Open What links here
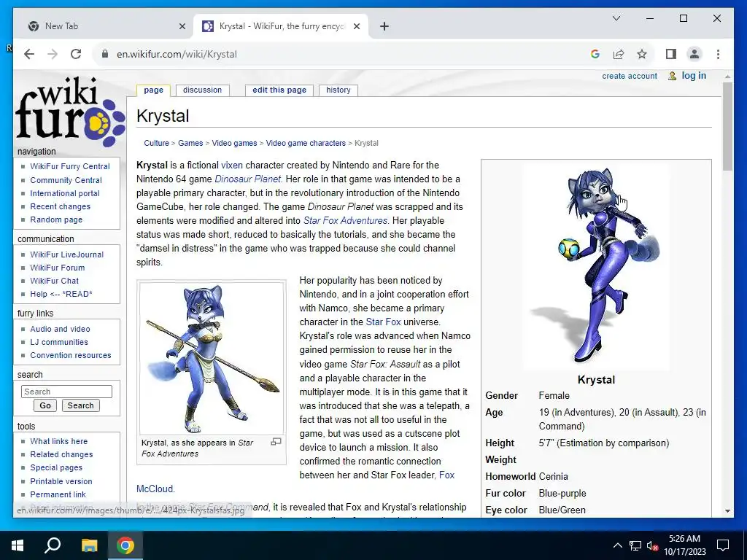Image resolution: width=747 pixels, height=560 pixels. [x=58, y=441]
